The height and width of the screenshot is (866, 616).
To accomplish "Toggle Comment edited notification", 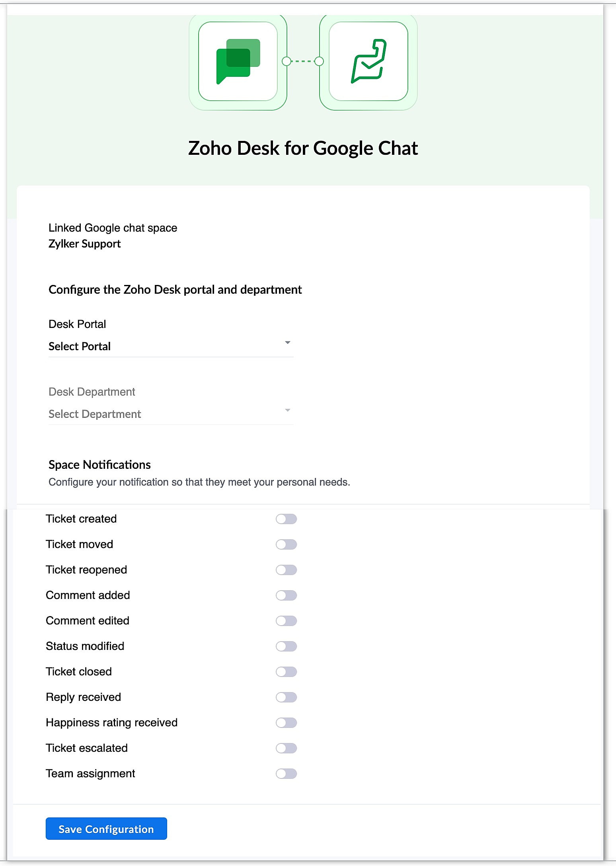I will pos(286,621).
